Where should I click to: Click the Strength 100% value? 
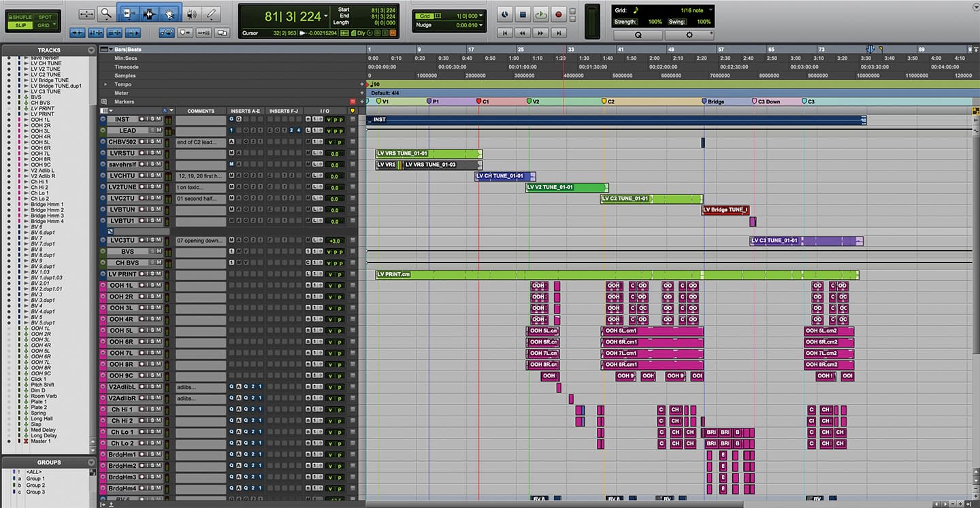pos(655,22)
